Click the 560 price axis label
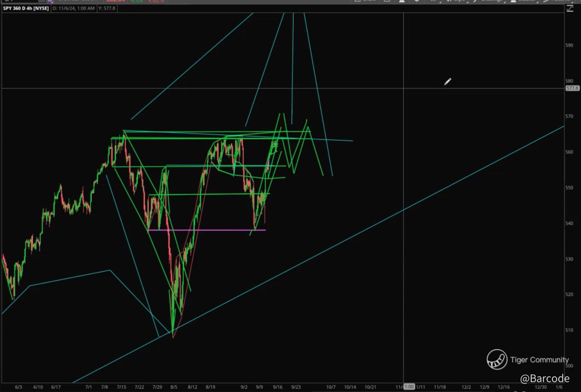Screen dimensions: 581x392 (569, 152)
